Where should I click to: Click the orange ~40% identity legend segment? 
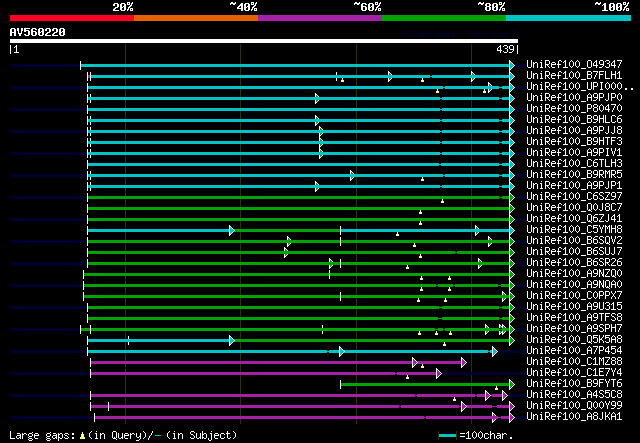pyautogui.click(x=195, y=18)
